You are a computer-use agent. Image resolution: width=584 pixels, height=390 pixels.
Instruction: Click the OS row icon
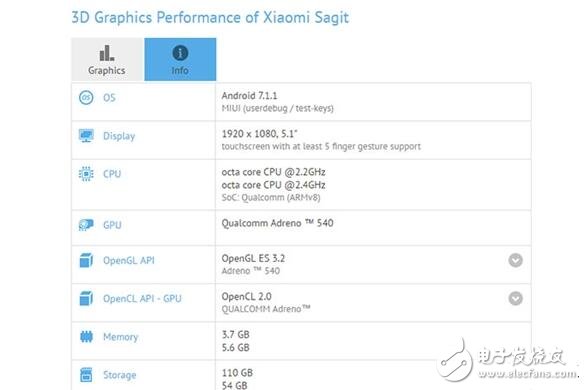click(x=86, y=98)
